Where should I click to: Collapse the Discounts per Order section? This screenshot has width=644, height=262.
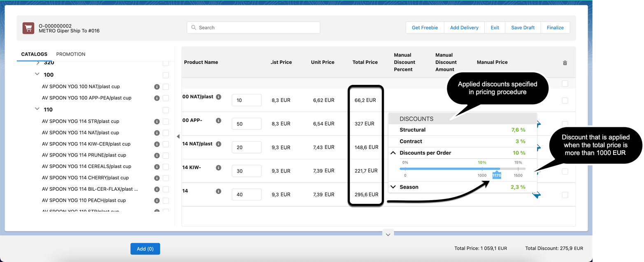[393, 153]
